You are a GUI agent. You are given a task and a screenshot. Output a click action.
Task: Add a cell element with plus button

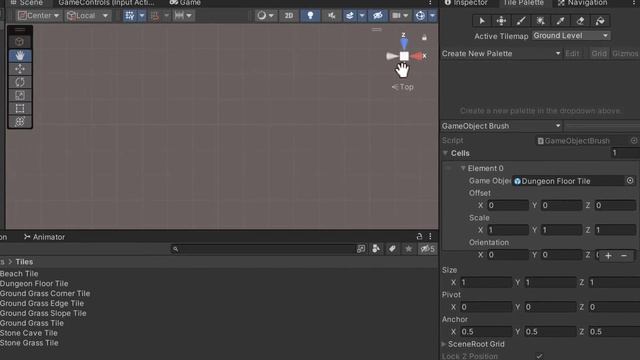(608, 256)
